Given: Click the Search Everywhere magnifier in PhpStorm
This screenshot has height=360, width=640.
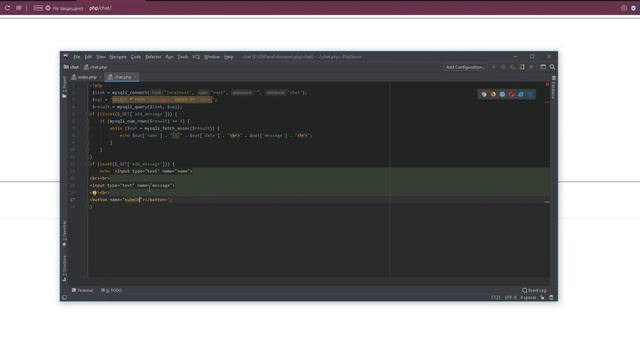Looking at the screenshot, I should click(x=552, y=67).
